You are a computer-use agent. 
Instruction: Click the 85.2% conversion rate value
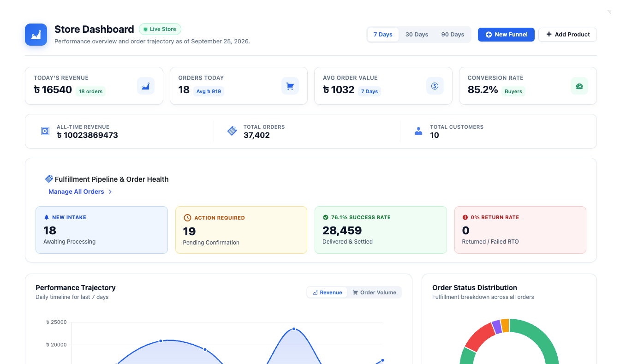tap(483, 90)
